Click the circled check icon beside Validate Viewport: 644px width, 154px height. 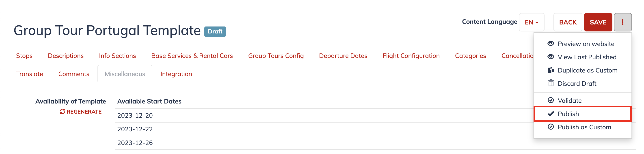pos(551,100)
